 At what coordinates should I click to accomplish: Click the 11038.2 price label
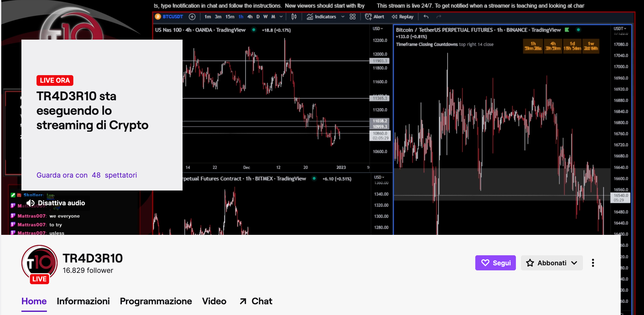coord(380,121)
